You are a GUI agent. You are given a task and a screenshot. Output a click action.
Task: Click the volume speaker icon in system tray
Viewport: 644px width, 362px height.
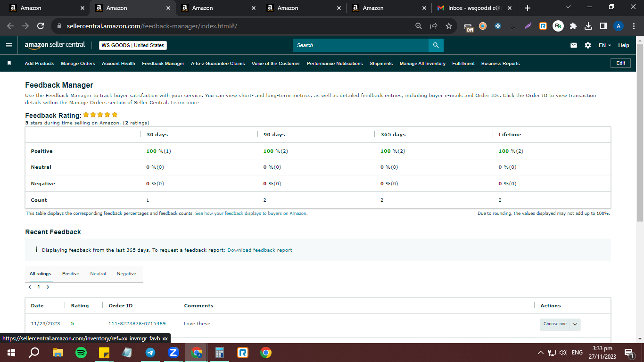pos(563,353)
